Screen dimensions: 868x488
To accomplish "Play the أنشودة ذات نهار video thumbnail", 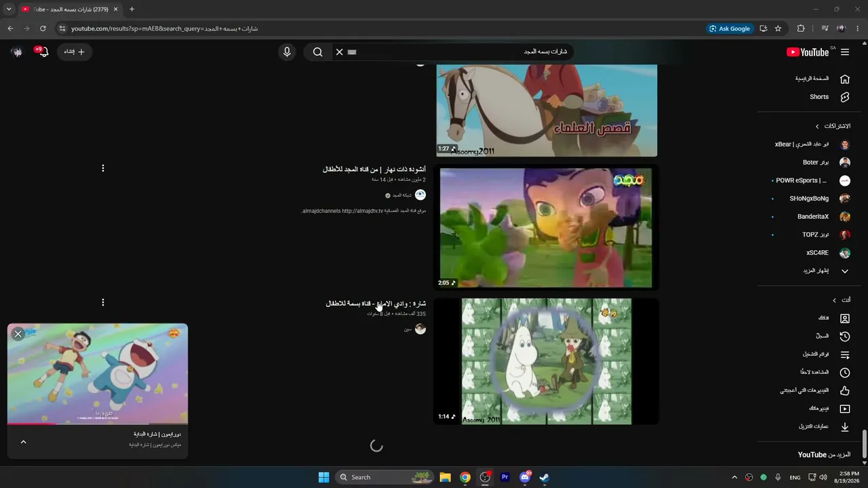I will pyautogui.click(x=547, y=228).
